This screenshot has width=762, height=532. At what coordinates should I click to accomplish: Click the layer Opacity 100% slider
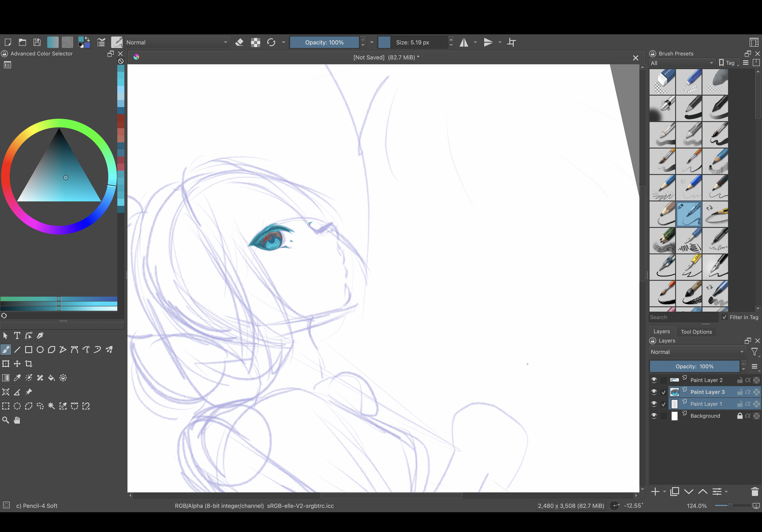pos(694,366)
